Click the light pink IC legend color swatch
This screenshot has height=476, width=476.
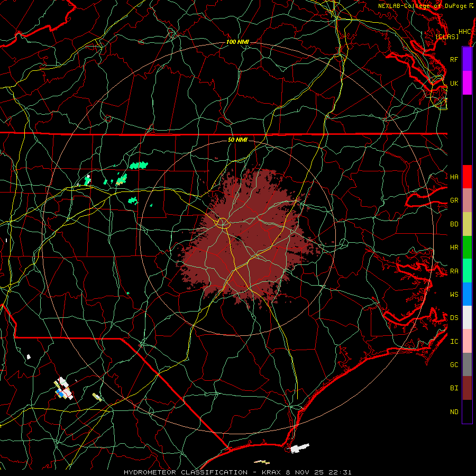pyautogui.click(x=467, y=341)
